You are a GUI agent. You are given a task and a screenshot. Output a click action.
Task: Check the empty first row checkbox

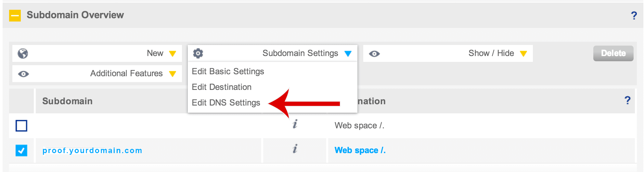21,126
